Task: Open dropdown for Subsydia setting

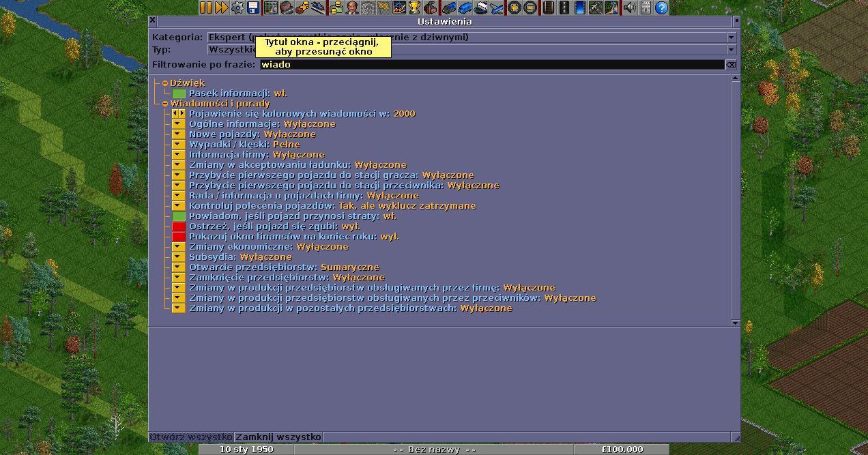Action: [x=179, y=257]
